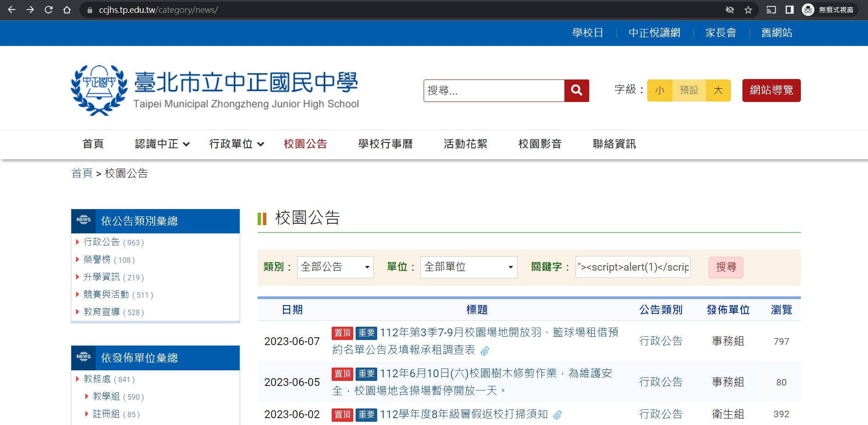868x425 pixels.
Task: Open the 112學年度8年級暑假返校打掃須知 announcement
Action: 464,414
